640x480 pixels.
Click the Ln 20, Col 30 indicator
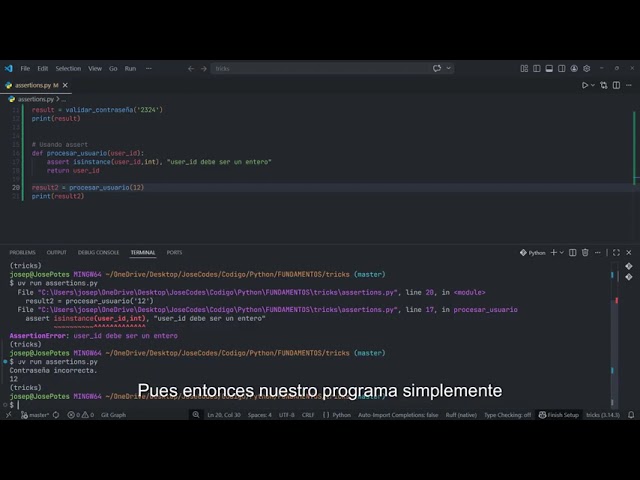pyautogui.click(x=224, y=415)
